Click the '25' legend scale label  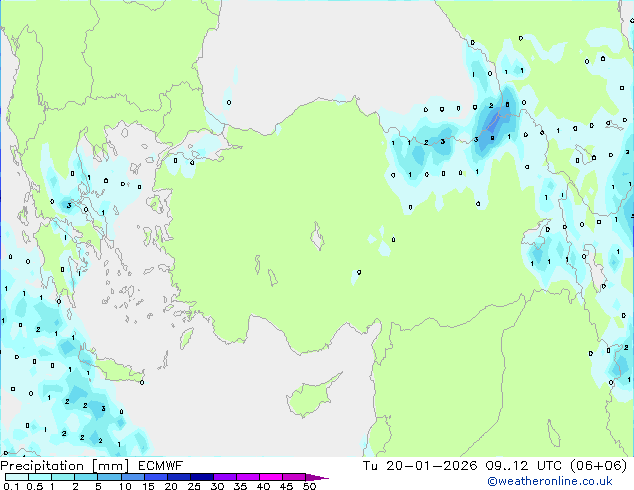tap(194, 486)
